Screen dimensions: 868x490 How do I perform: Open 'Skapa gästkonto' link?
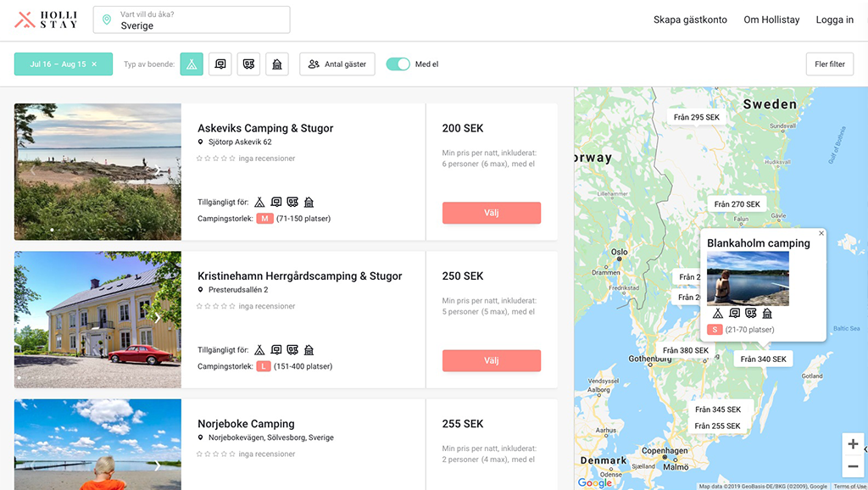[690, 20]
